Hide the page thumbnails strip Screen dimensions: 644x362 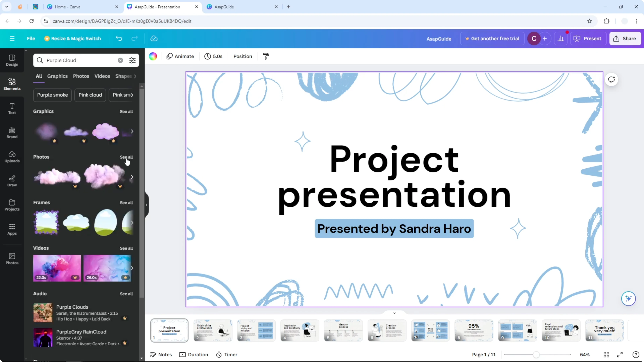coord(394,313)
